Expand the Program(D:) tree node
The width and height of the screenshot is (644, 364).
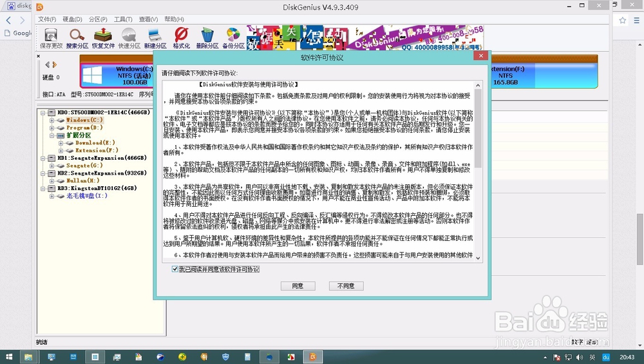[52, 128]
